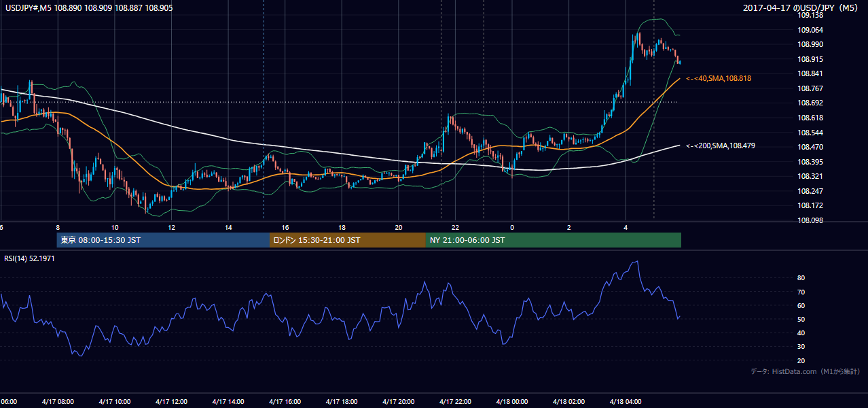Click price axis value 108.618
Viewport: 868px width, 408px height.
810,118
